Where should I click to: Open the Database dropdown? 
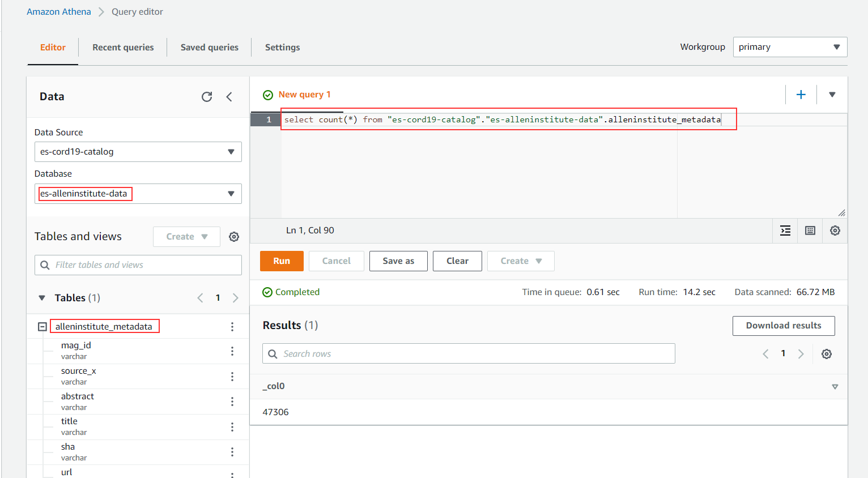[138, 194]
